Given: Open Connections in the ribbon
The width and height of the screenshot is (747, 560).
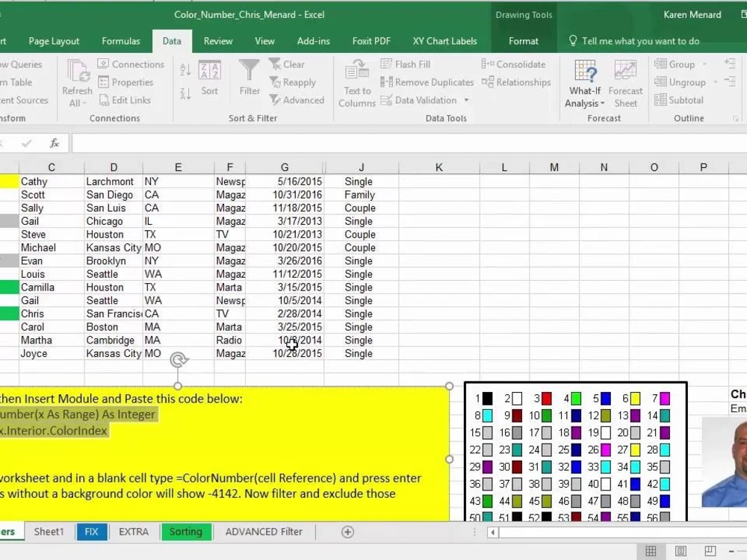Looking at the screenshot, I should click(x=131, y=64).
